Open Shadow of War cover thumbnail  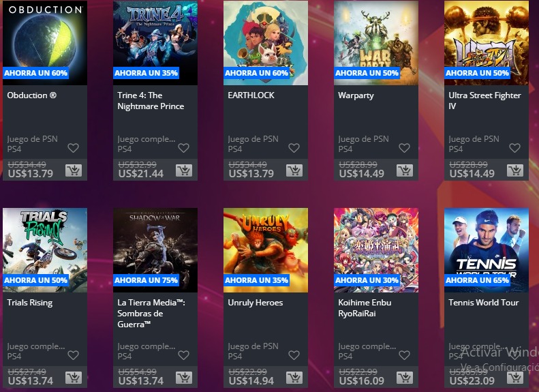(x=155, y=250)
